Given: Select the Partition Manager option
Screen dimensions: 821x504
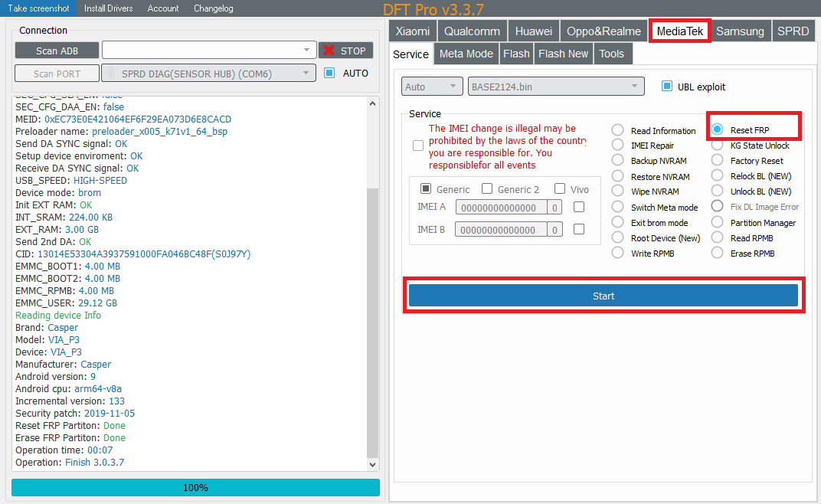Looking at the screenshot, I should point(718,222).
